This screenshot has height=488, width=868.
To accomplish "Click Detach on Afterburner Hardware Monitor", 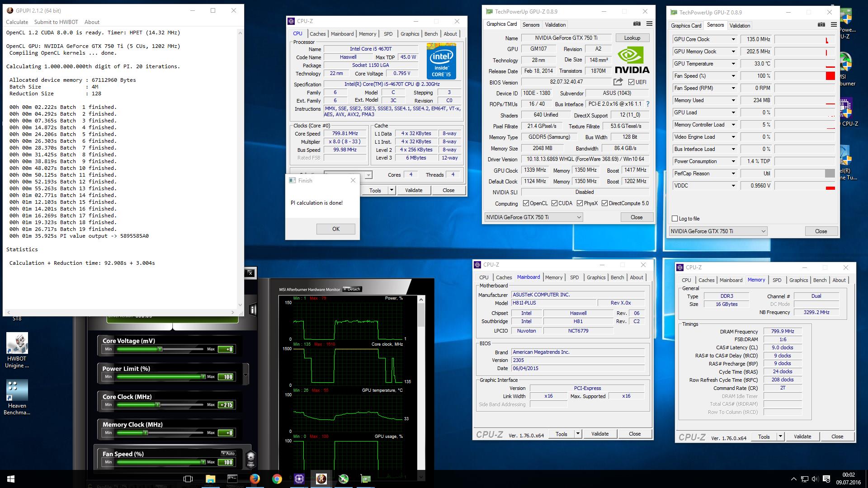I will [x=352, y=289].
